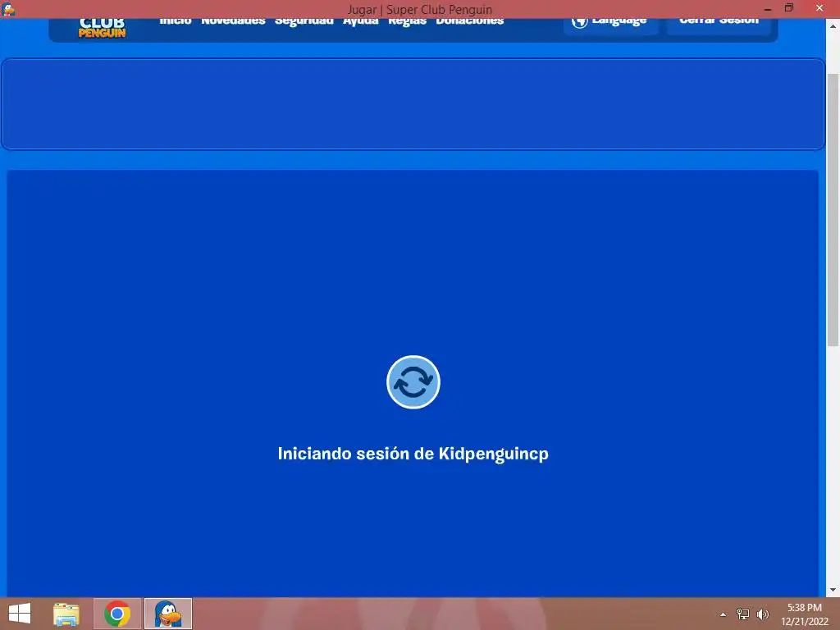
Task: Click the circular loading refresh icon
Action: coord(413,382)
